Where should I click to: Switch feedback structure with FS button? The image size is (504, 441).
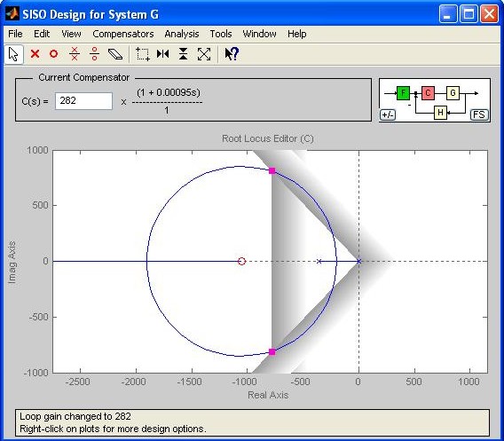click(479, 114)
